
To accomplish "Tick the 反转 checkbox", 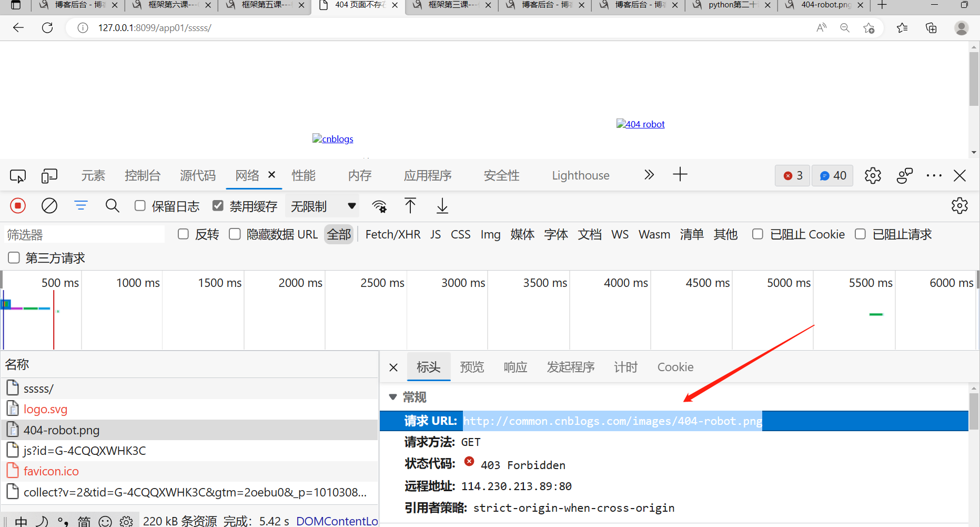I will click(183, 234).
